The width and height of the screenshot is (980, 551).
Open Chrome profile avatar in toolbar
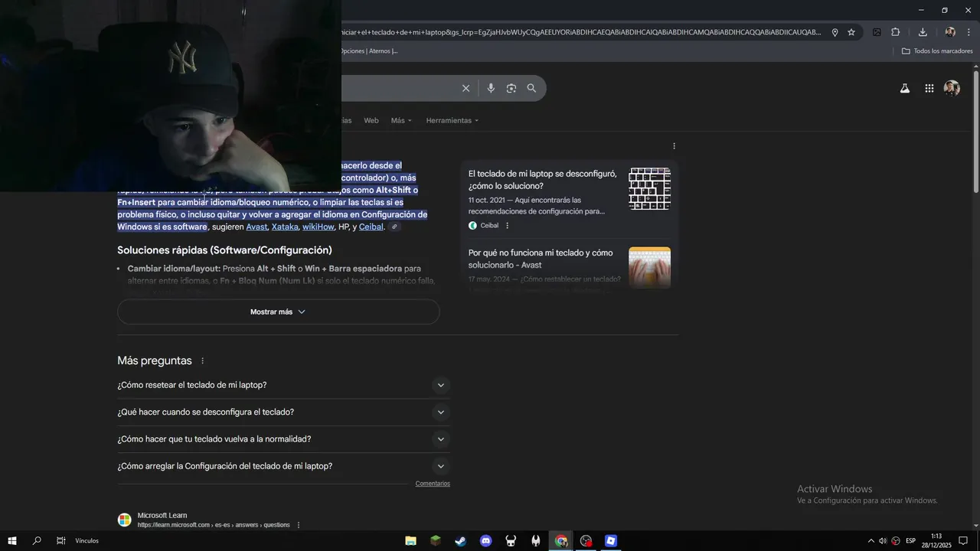tap(950, 32)
